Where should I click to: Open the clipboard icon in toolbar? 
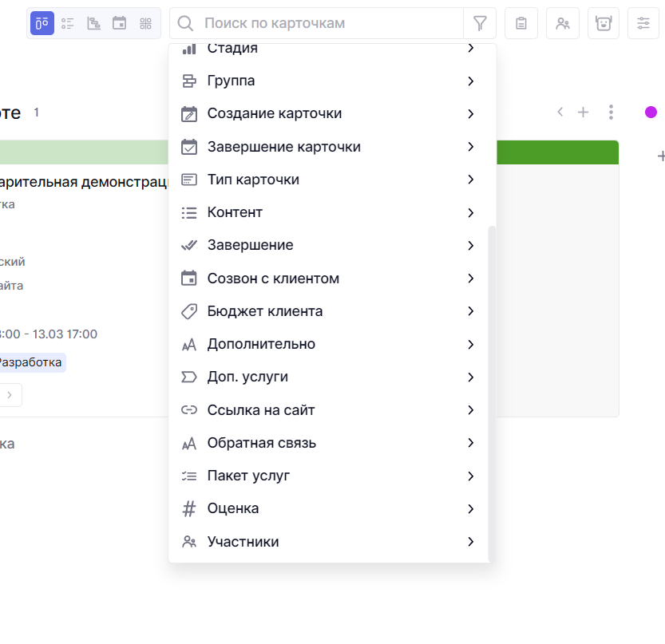(521, 23)
